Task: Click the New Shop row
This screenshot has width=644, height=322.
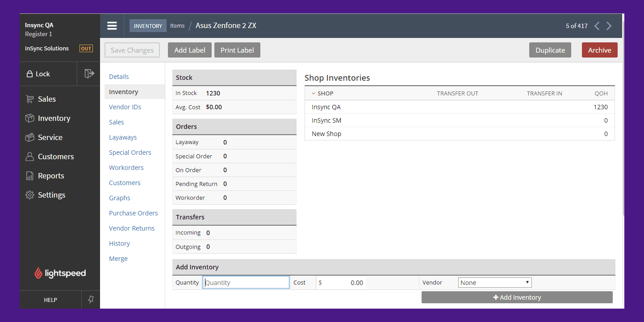Action: 460,134
